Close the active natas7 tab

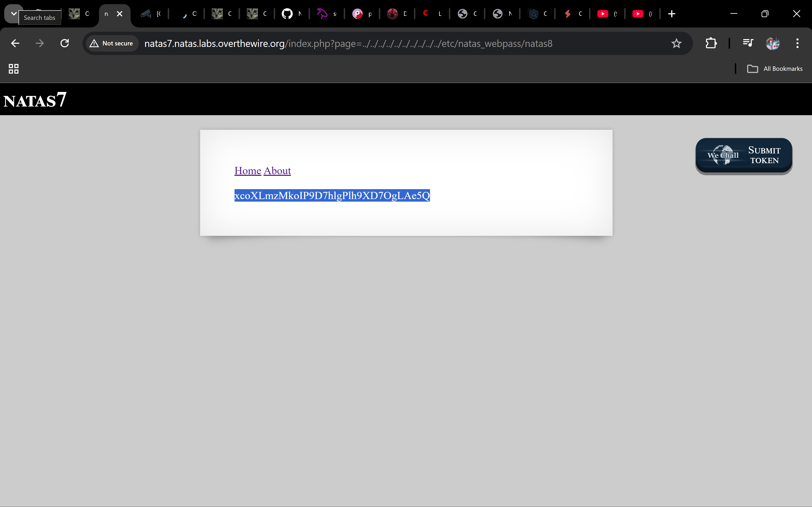(120, 14)
